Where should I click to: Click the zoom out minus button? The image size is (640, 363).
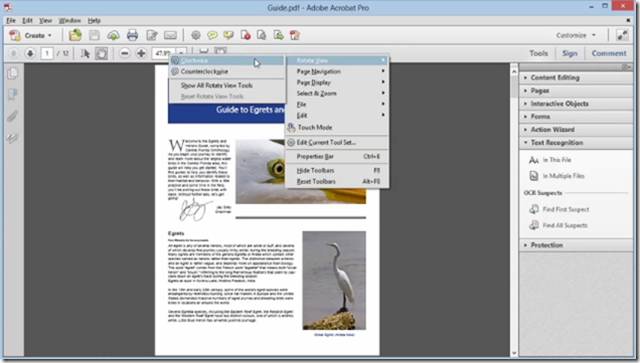pos(125,53)
